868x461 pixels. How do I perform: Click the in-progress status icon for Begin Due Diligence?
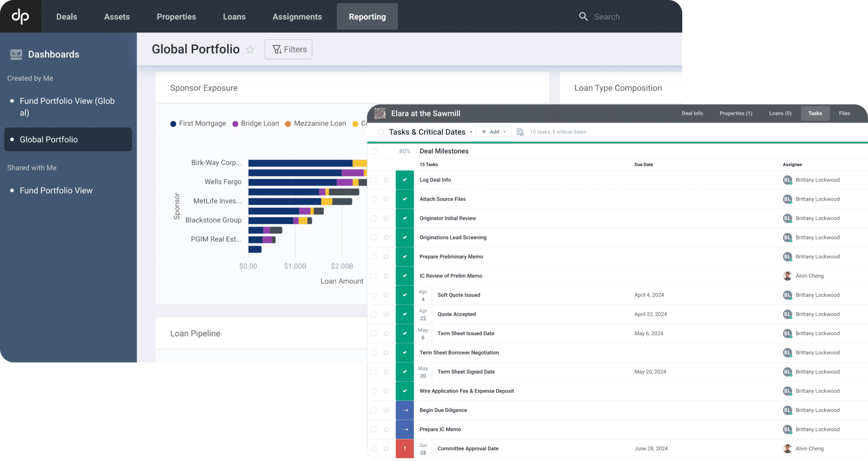coord(405,410)
